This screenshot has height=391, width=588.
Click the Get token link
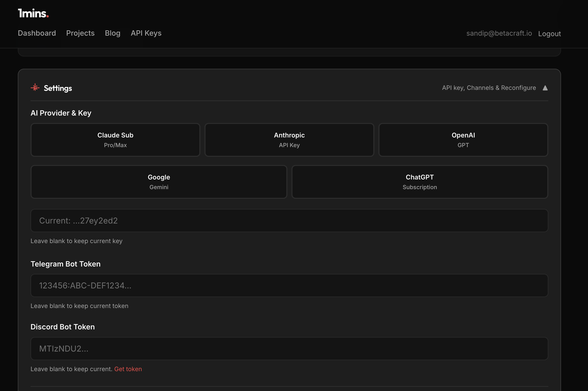[x=128, y=369]
